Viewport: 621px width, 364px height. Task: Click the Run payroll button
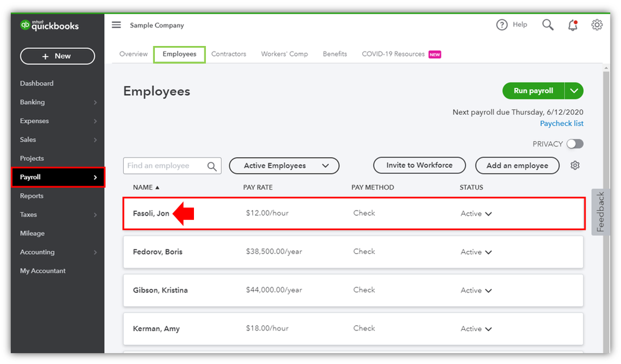pos(533,91)
